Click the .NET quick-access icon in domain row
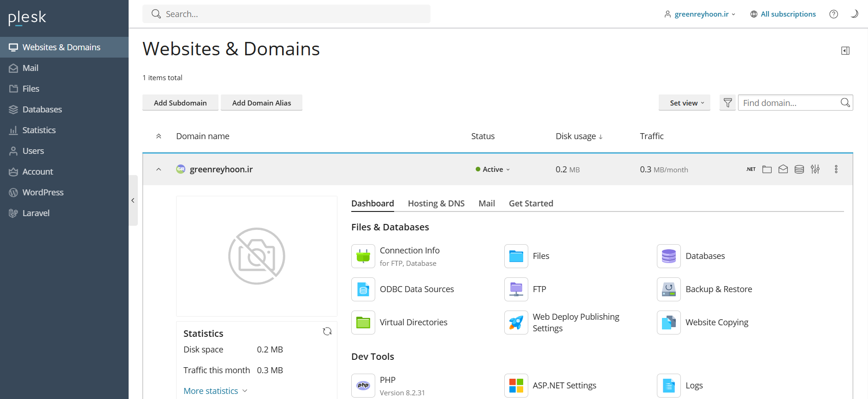 [751, 169]
